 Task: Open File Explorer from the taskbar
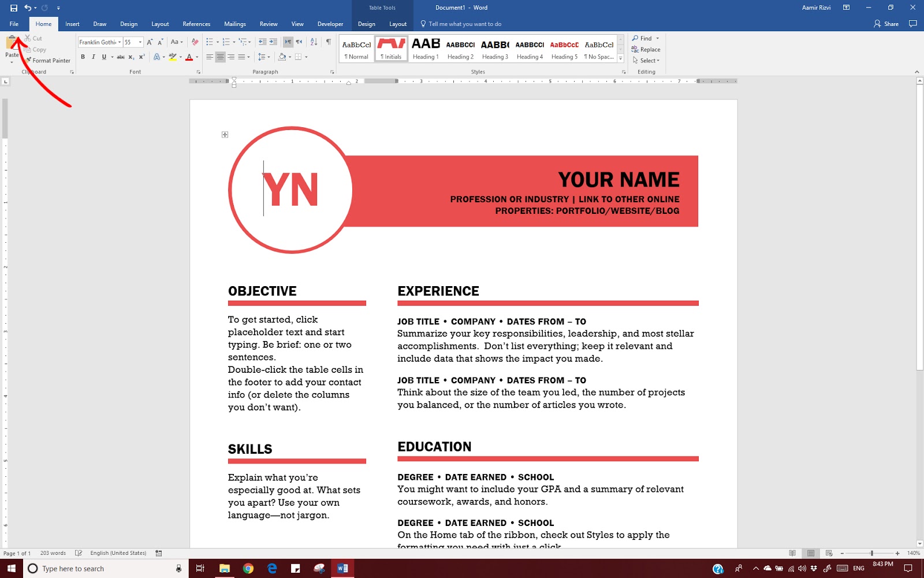coord(225,568)
